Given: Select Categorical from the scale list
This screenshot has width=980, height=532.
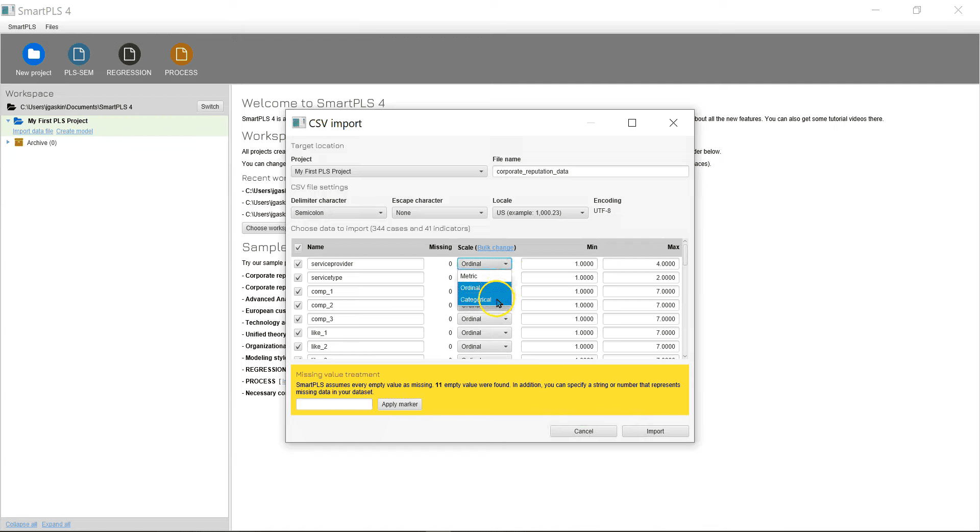Looking at the screenshot, I should (x=476, y=300).
